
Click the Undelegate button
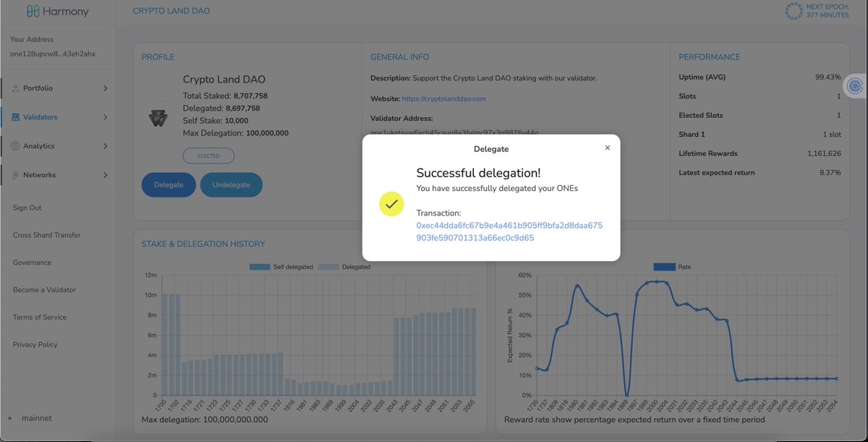[231, 184]
